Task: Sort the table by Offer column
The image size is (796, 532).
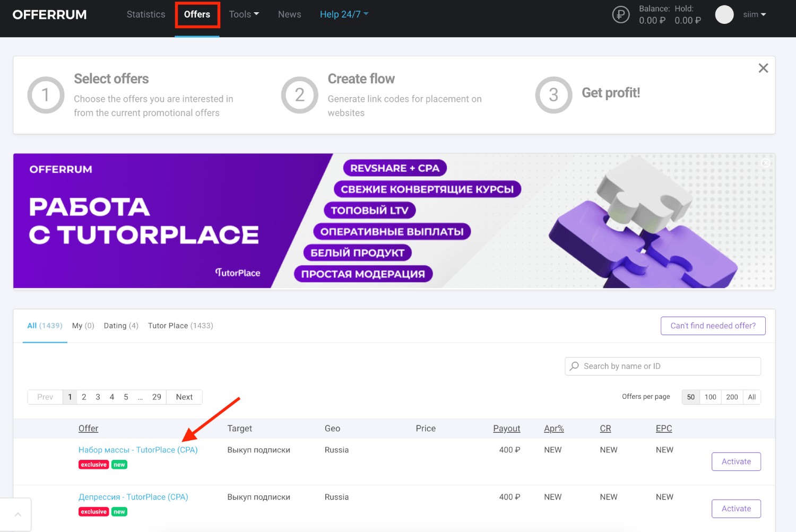Action: pyautogui.click(x=88, y=429)
